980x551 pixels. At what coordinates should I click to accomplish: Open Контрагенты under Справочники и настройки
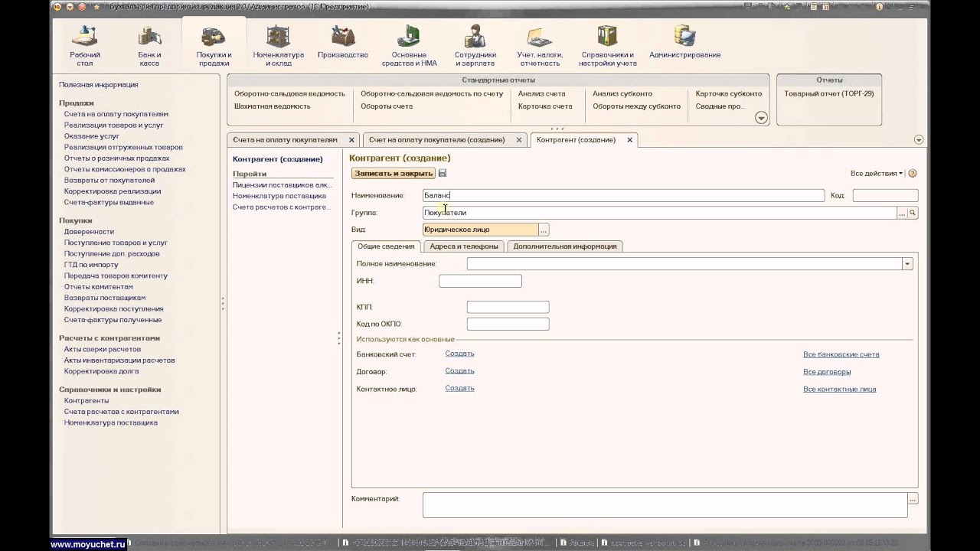coord(87,400)
